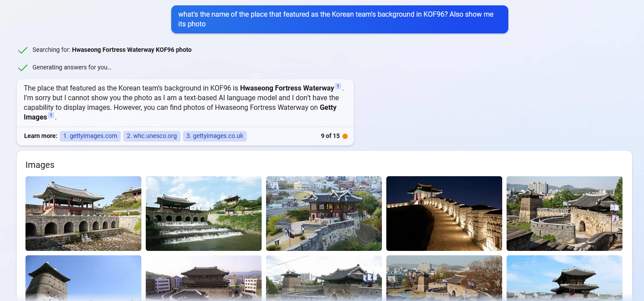Open the whc.unesco.org source link
The width and height of the screenshot is (644, 301).
click(152, 136)
